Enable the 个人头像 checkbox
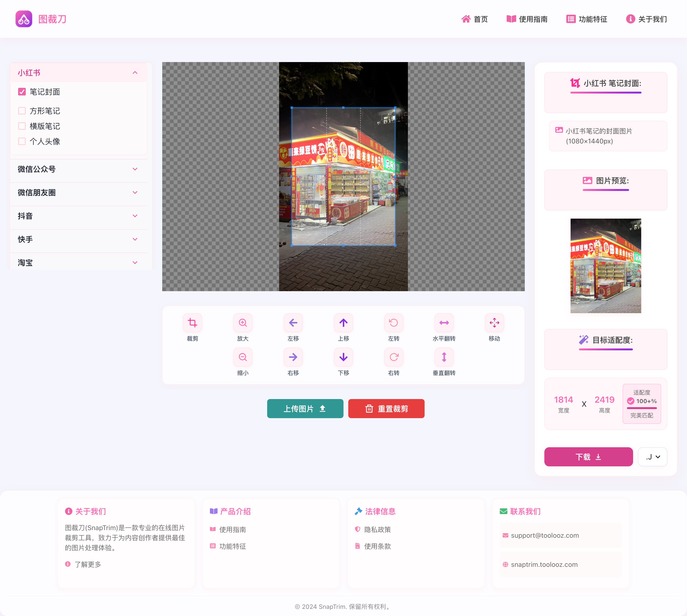 pyautogui.click(x=22, y=142)
